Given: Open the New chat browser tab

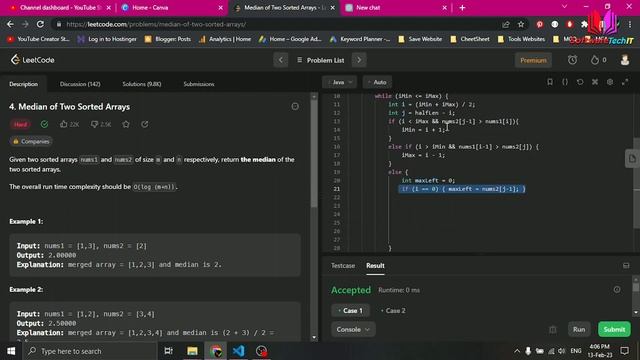Looking at the screenshot, I should tap(396, 8).
